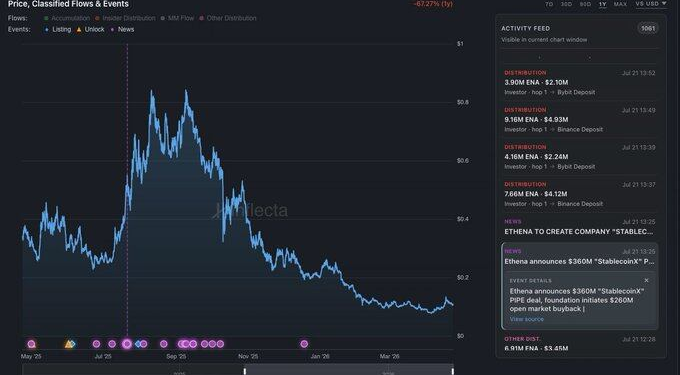680x375 pixels.
Task: Open the 7.66M ENA distribution entry
Action: click(x=580, y=194)
